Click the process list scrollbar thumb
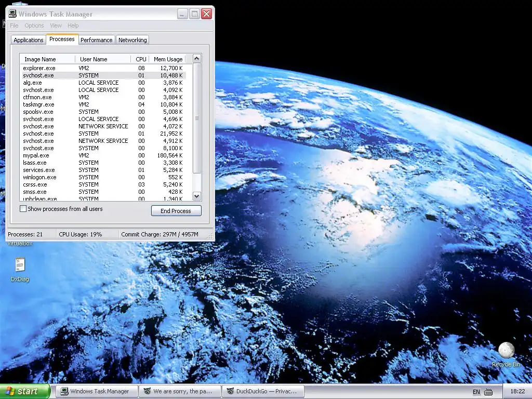The width and height of the screenshot is (532, 399). point(197,118)
